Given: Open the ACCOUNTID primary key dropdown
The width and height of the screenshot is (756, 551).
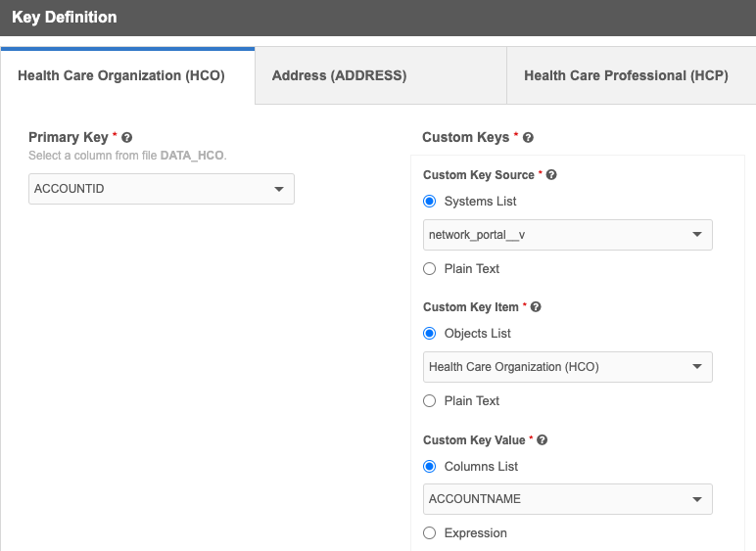Looking at the screenshot, I should [x=162, y=189].
